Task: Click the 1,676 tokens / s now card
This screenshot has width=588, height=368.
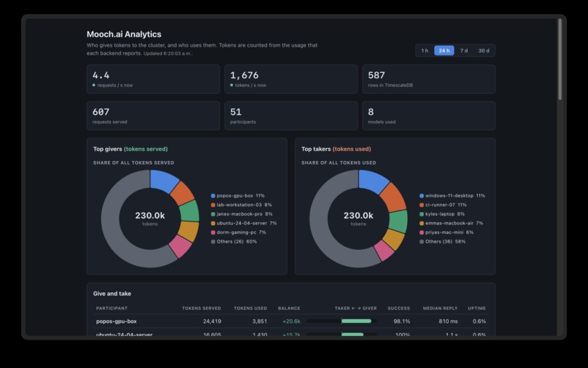Action: 291,79
